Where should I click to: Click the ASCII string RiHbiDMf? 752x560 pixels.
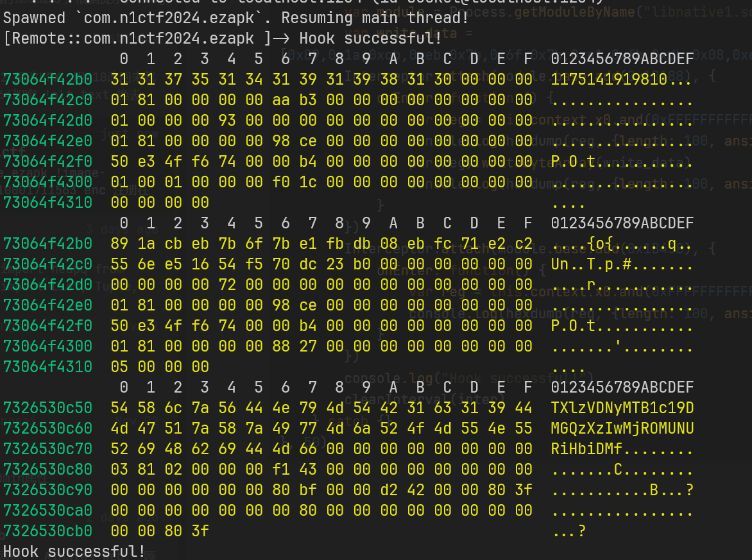[586, 449]
